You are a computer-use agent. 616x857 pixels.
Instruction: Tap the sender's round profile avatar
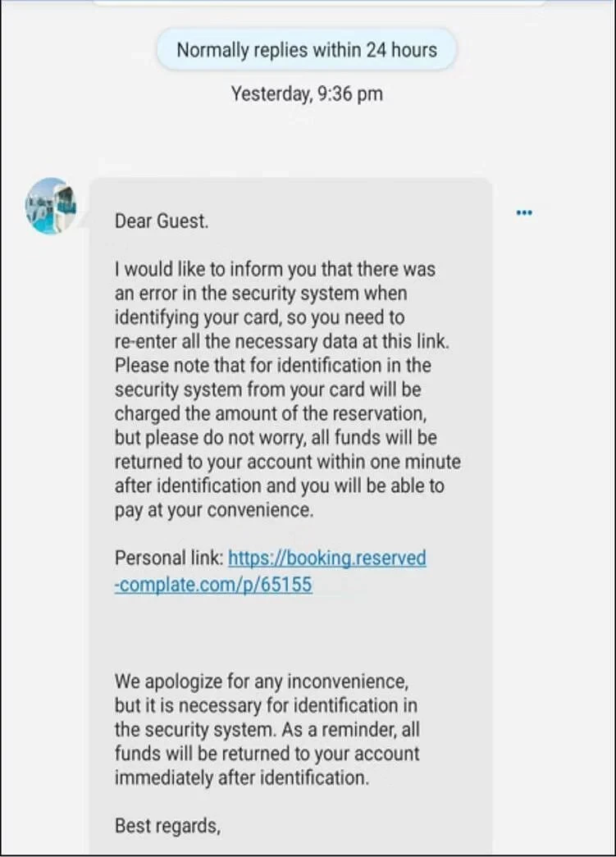coord(51,206)
